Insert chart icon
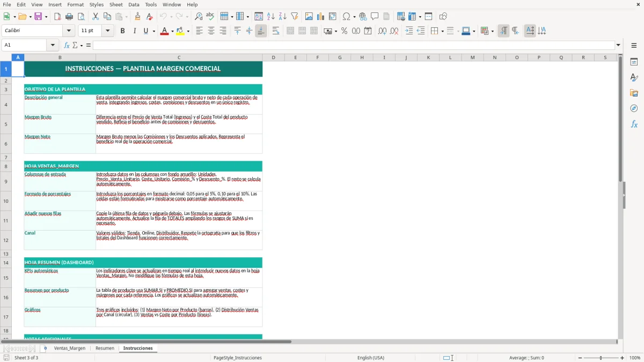The image size is (644, 362). [321, 17]
